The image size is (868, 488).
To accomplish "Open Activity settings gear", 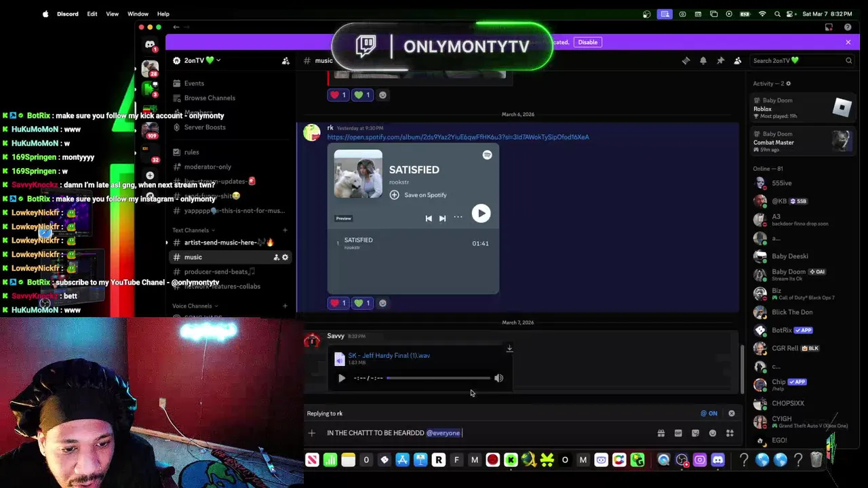I will pyautogui.click(x=788, y=83).
